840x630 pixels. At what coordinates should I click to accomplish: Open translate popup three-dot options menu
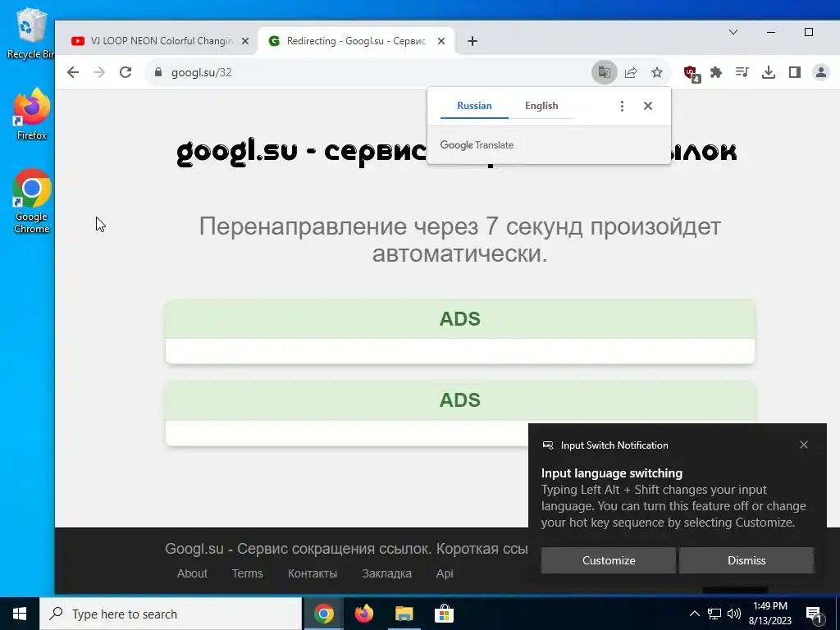point(622,106)
